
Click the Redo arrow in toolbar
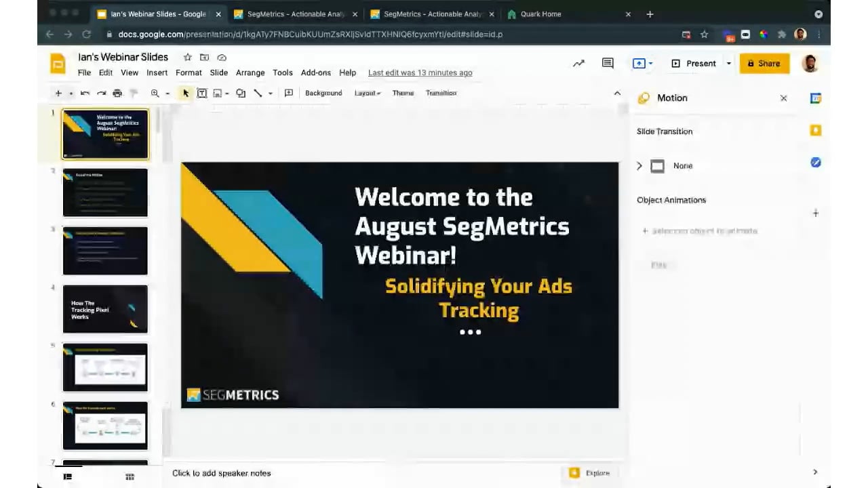(x=101, y=94)
